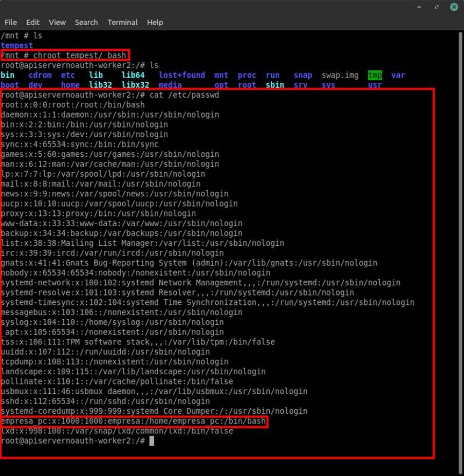This screenshot has width=464, height=476.
Task: Click the sshd user entry line
Action: [x=105, y=401]
